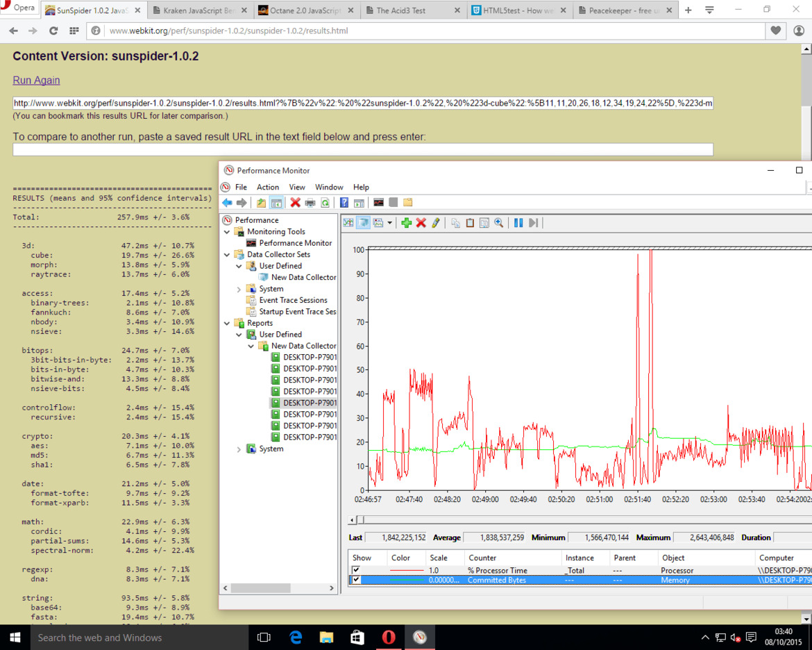Screen dimensions: 812x650
Task: Click the View current activity graph icon
Action: (x=378, y=202)
